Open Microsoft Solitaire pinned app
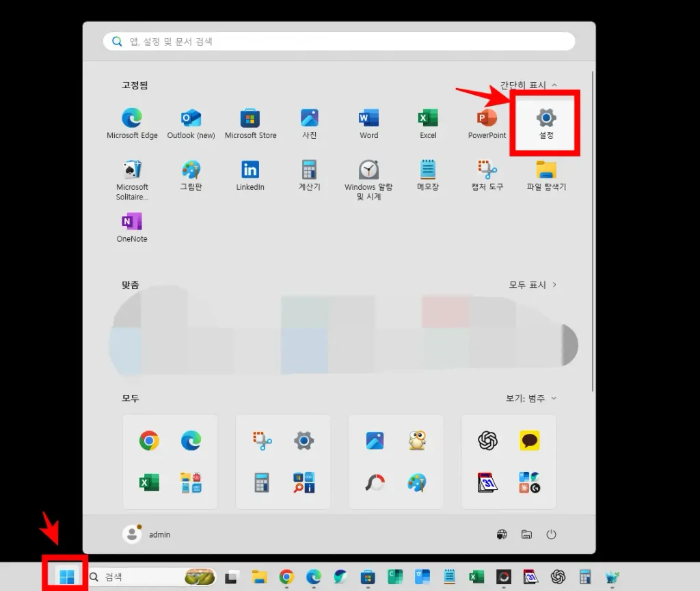The height and width of the screenshot is (591, 700). [132, 180]
